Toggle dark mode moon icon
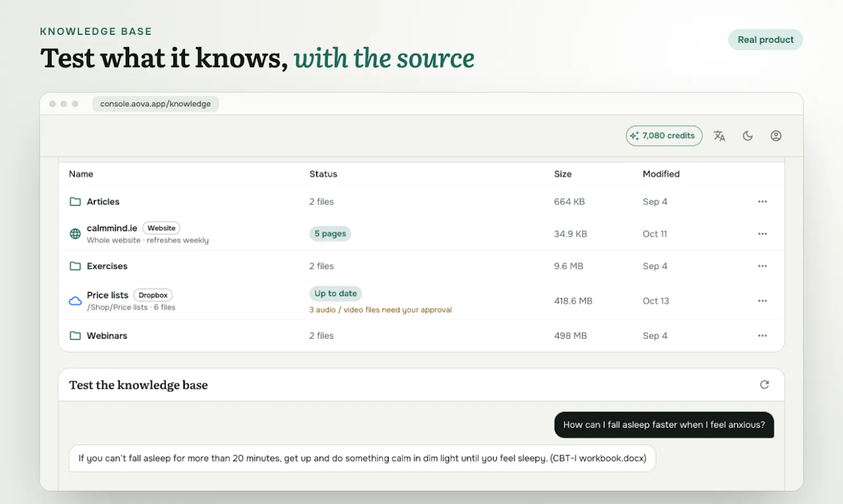Screen dimensions: 843x504 [x=748, y=136]
